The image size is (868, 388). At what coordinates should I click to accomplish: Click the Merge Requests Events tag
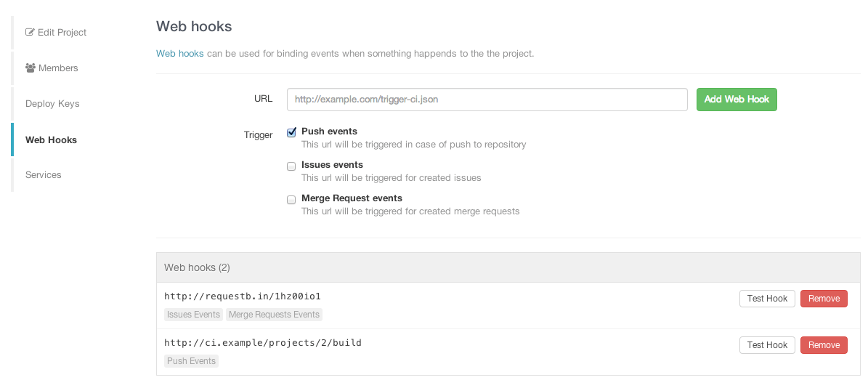point(274,315)
